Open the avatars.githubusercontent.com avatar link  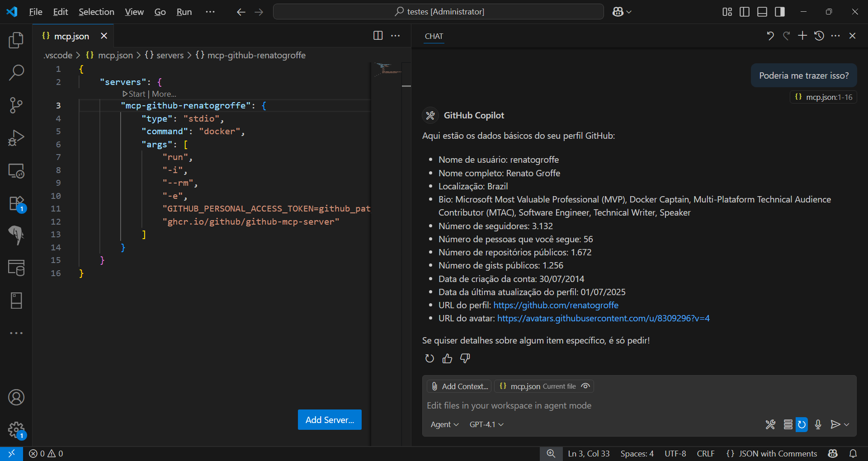coord(603,318)
